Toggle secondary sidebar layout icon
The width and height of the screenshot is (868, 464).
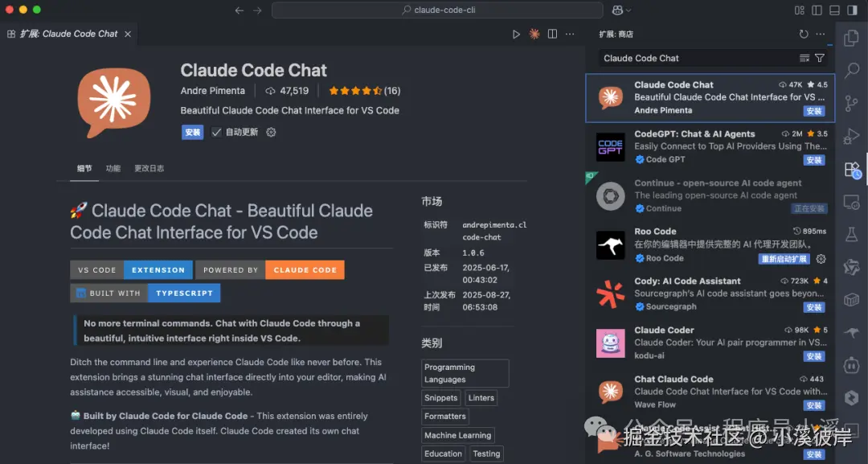pyautogui.click(x=853, y=10)
